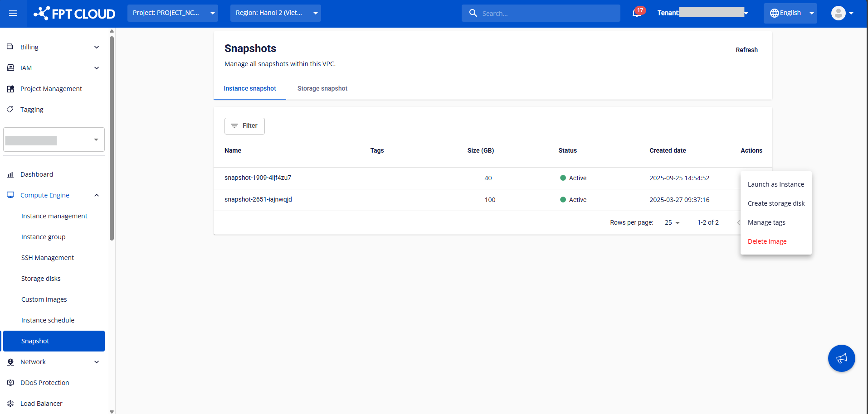Viewport: 868px width, 414px height.
Task: Click the Dashboard chart icon
Action: tap(10, 175)
